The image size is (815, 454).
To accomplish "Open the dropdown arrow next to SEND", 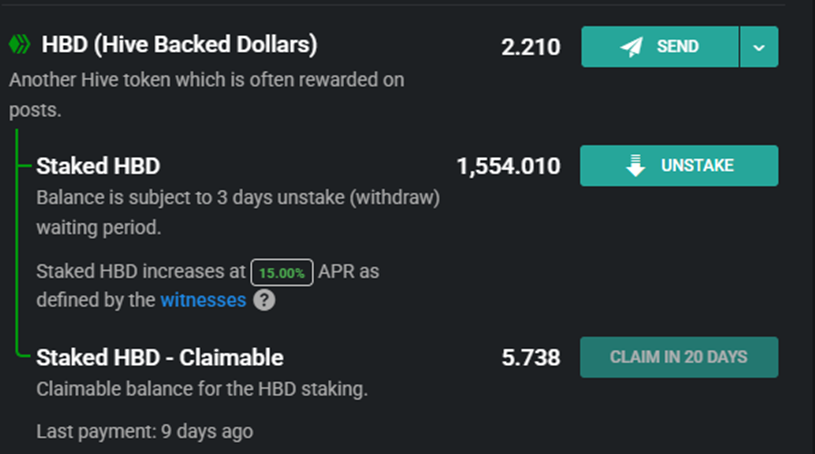I will pos(759,47).
